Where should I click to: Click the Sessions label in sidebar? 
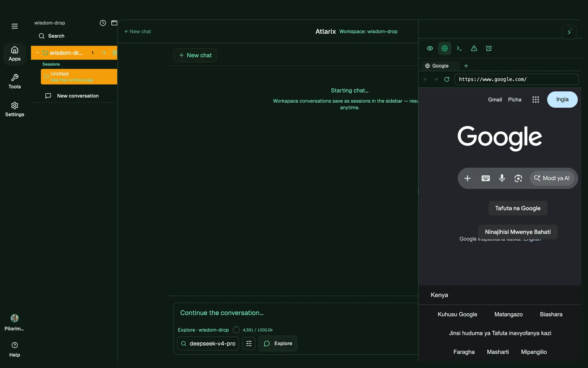tap(51, 64)
